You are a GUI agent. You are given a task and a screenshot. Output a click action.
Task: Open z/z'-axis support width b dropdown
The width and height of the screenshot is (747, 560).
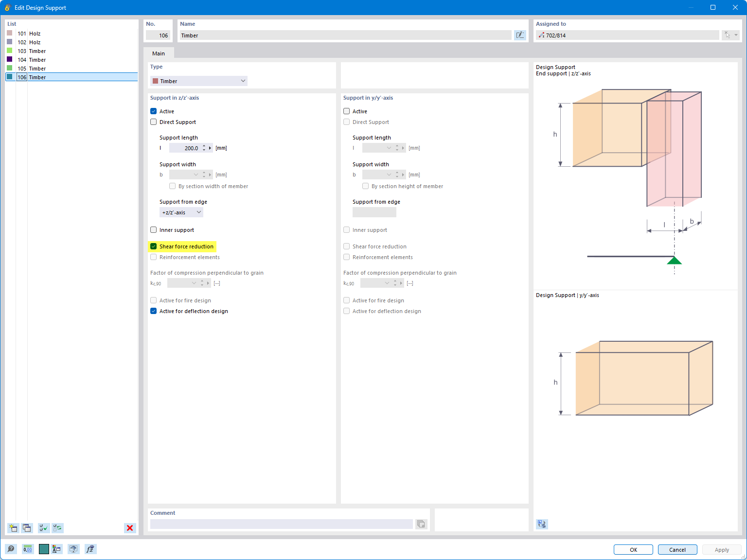(x=196, y=175)
